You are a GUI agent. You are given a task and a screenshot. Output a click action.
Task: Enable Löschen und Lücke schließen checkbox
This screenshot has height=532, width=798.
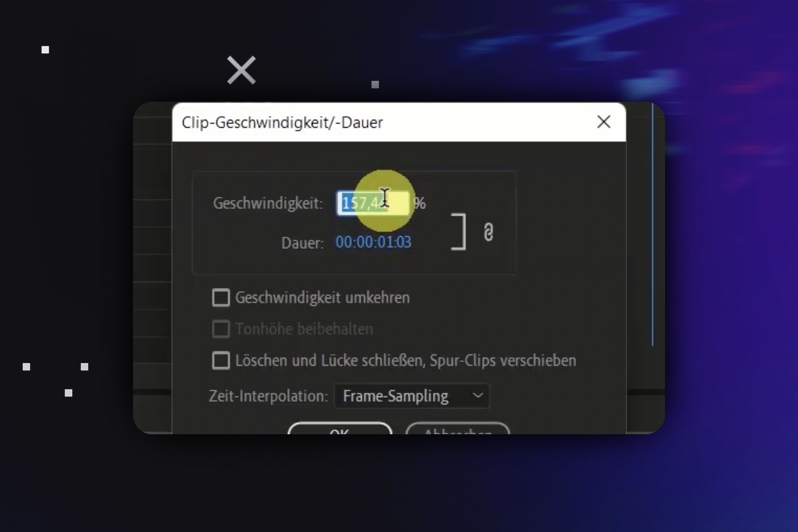pyautogui.click(x=221, y=360)
